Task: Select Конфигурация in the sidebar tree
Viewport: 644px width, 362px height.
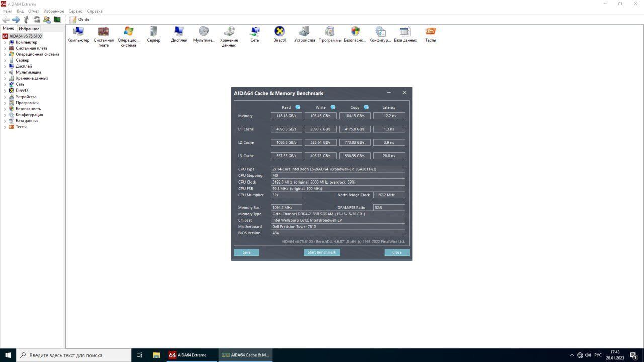Action: [x=29, y=115]
